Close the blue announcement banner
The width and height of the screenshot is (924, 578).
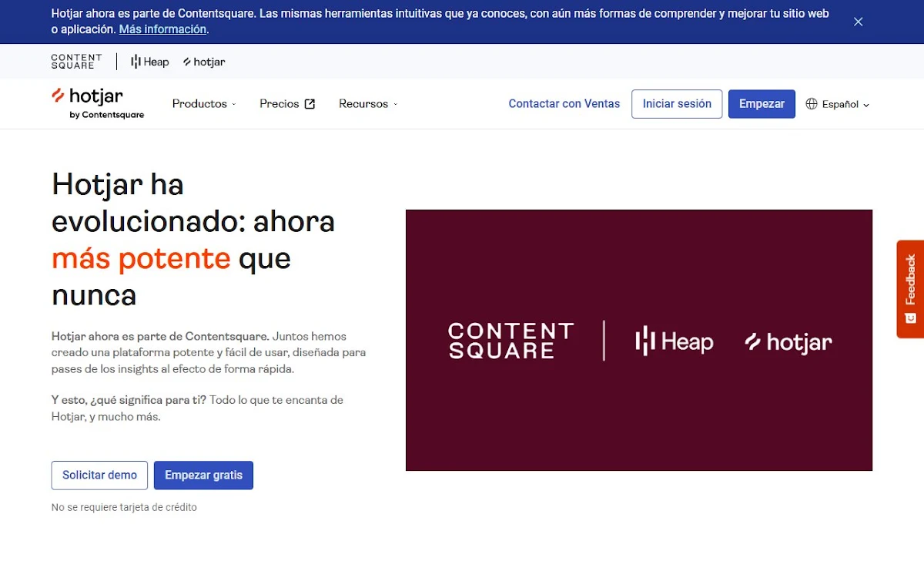click(x=858, y=22)
